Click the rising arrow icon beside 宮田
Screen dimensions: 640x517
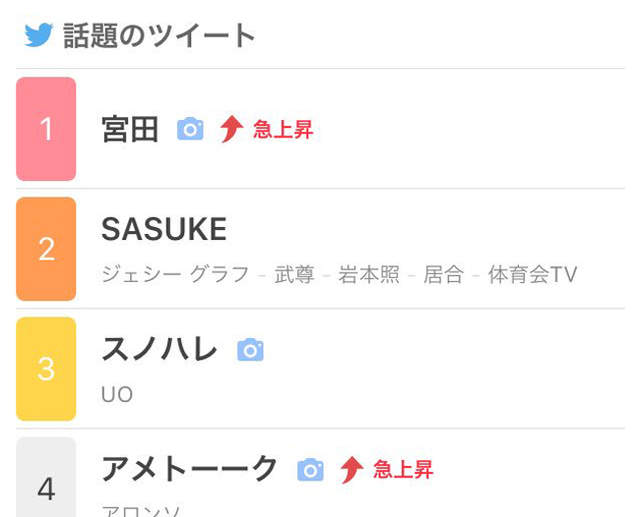(x=232, y=129)
